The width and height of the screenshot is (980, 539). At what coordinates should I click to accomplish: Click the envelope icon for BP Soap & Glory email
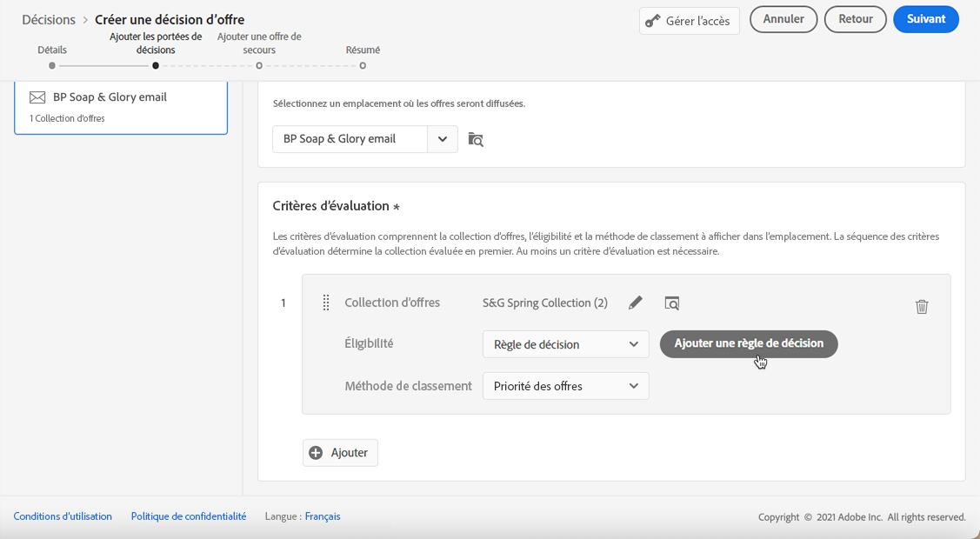[37, 97]
